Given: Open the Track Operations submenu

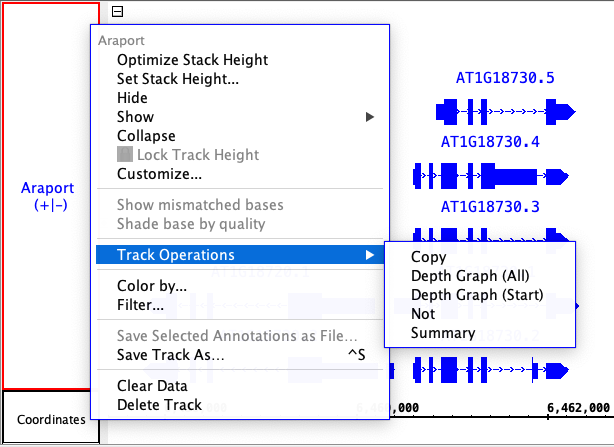Looking at the screenshot, I should click(240, 255).
